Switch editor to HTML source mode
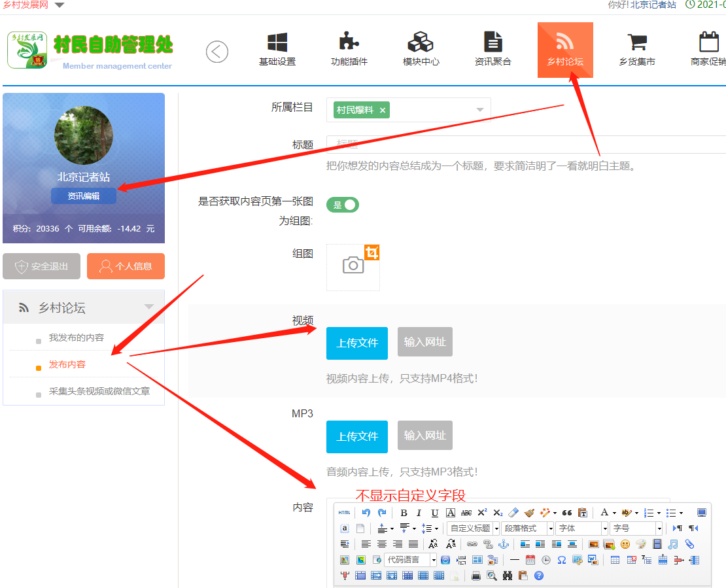This screenshot has height=588, width=726. click(x=344, y=513)
